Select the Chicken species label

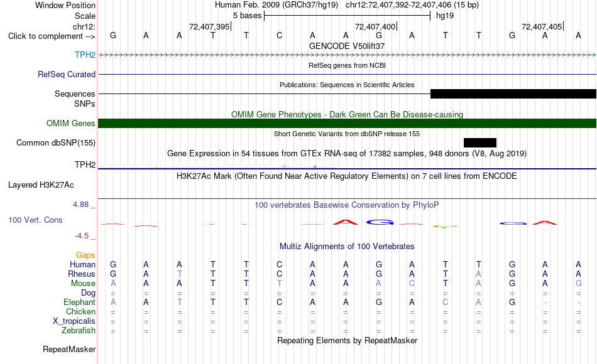tap(80, 311)
